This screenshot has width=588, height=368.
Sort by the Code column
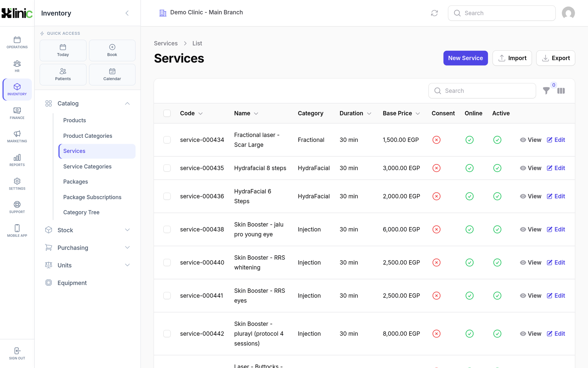[x=191, y=113]
